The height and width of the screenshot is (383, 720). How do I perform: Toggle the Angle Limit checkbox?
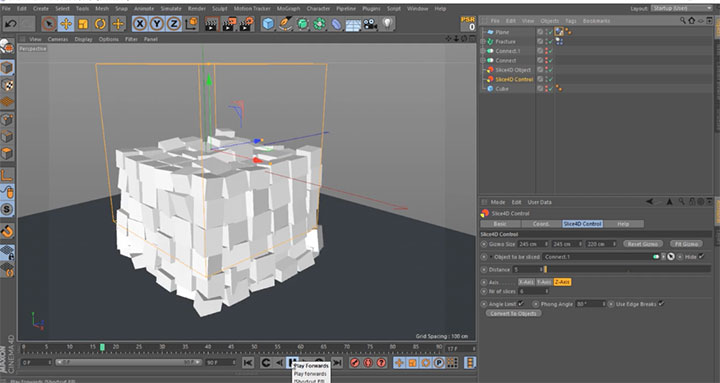(521, 304)
